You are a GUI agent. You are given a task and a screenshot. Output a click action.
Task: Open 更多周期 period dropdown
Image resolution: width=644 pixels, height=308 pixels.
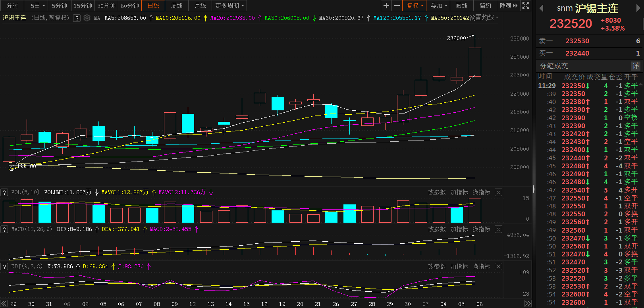229,6
